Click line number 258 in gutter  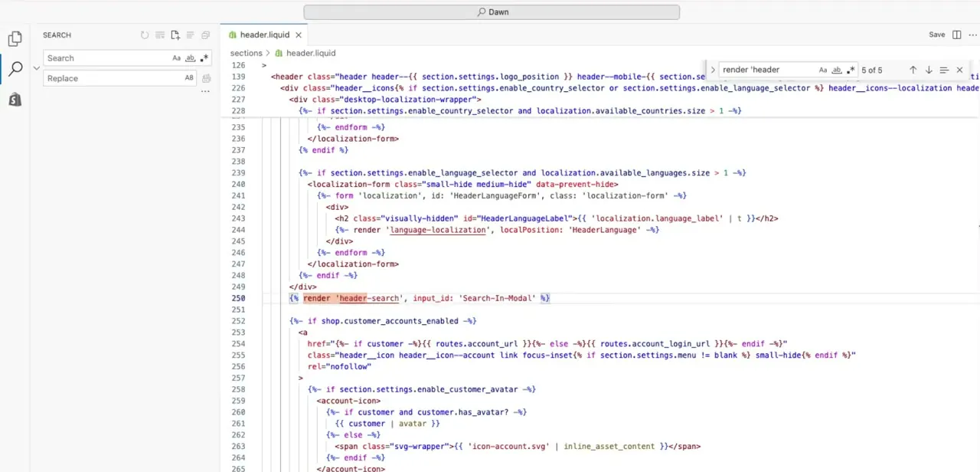[238, 389]
